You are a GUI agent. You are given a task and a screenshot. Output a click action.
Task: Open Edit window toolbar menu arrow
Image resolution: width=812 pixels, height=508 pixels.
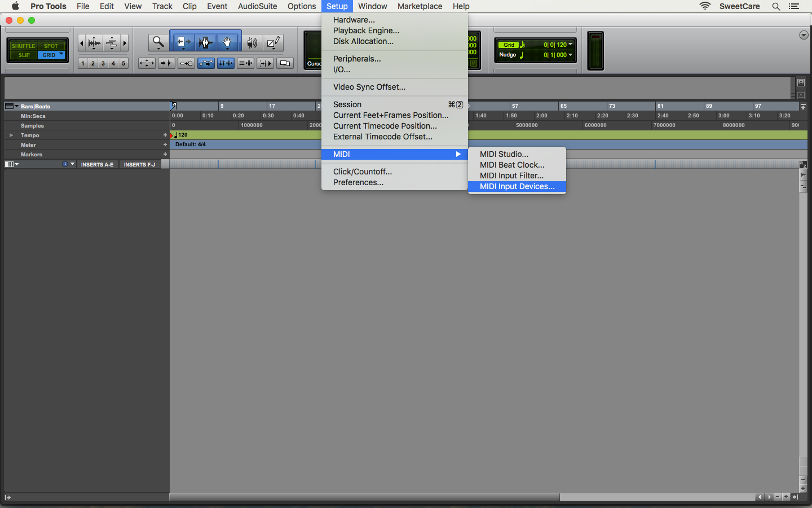[804, 35]
